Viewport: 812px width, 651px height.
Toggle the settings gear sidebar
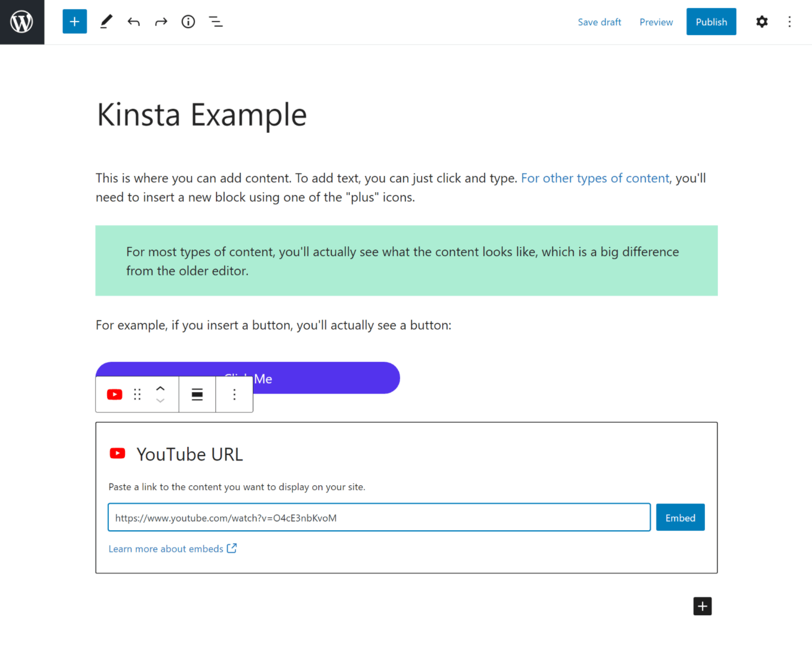pos(762,22)
